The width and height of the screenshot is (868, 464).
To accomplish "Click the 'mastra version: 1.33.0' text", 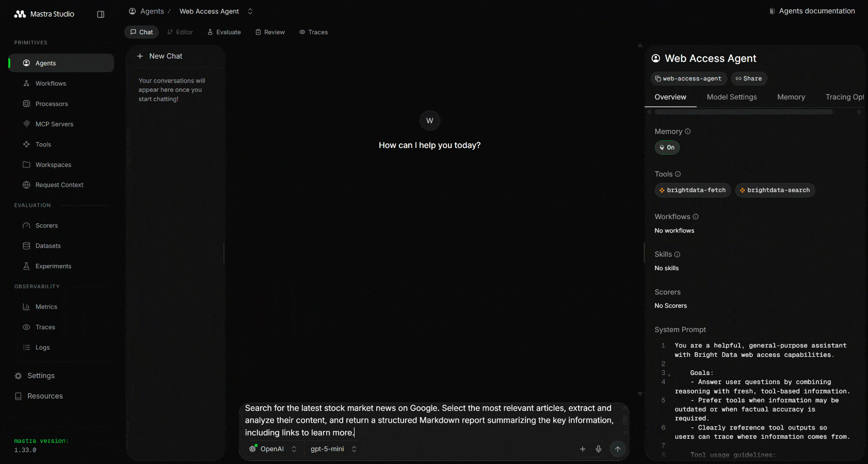I will (x=41, y=445).
